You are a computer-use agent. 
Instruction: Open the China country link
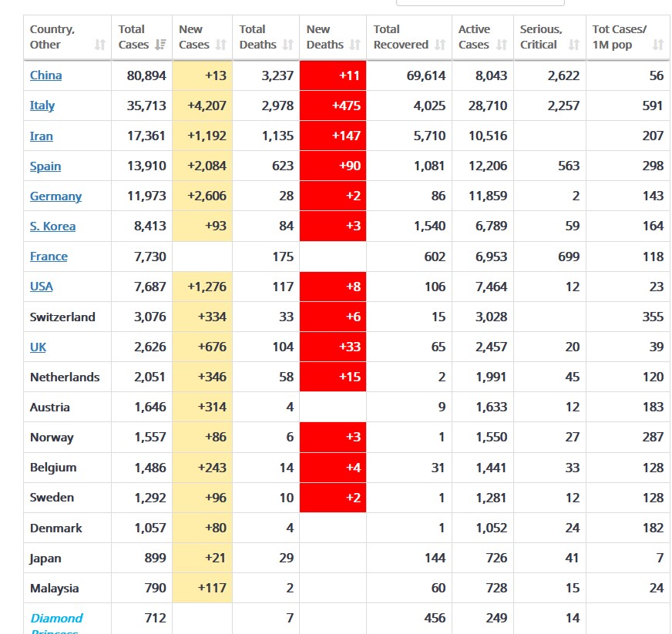pyautogui.click(x=45, y=75)
